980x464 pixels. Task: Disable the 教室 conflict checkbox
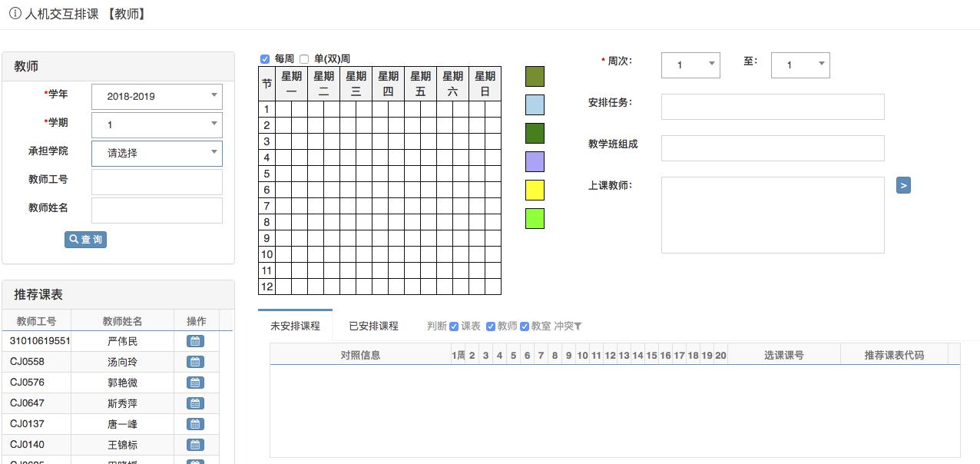pos(525,326)
